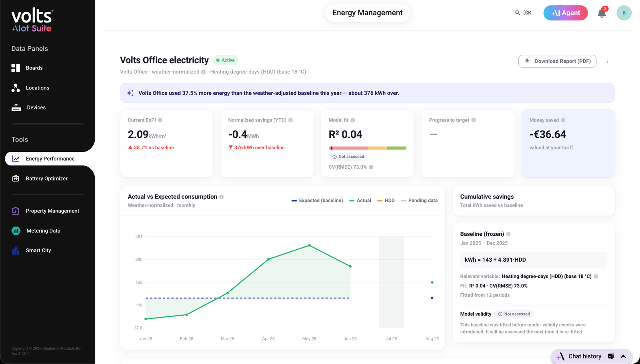
Task: Click info icon after weather-normalized subtitle
Action: [x=204, y=72]
